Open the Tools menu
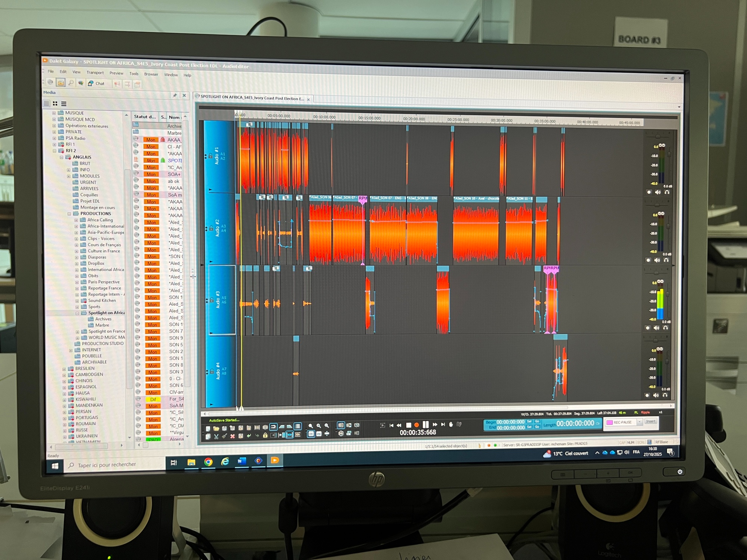 tap(134, 74)
